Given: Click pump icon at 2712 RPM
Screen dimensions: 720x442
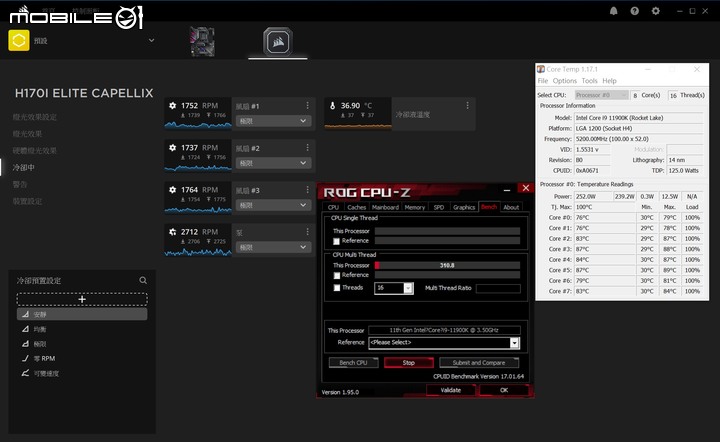Looking at the screenshot, I should [173, 232].
